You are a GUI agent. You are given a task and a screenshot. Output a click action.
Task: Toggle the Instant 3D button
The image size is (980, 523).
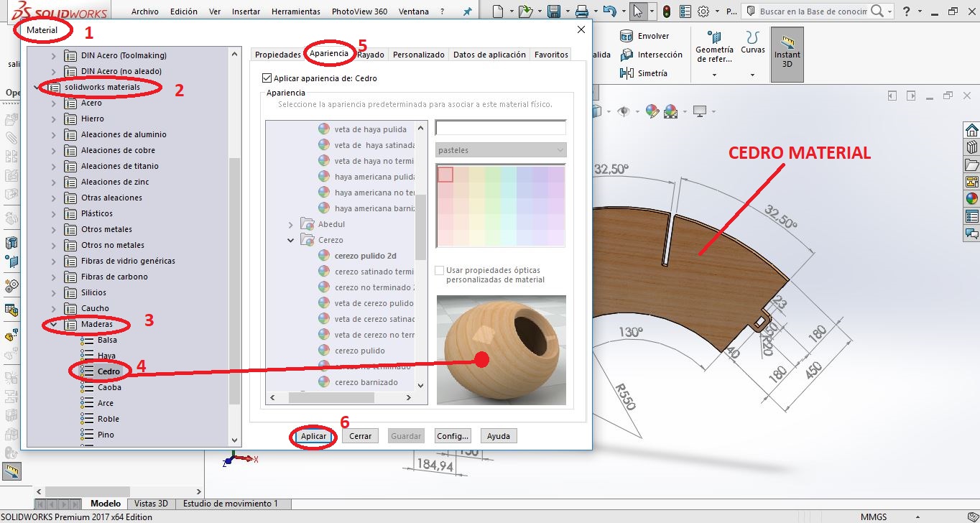click(x=787, y=54)
